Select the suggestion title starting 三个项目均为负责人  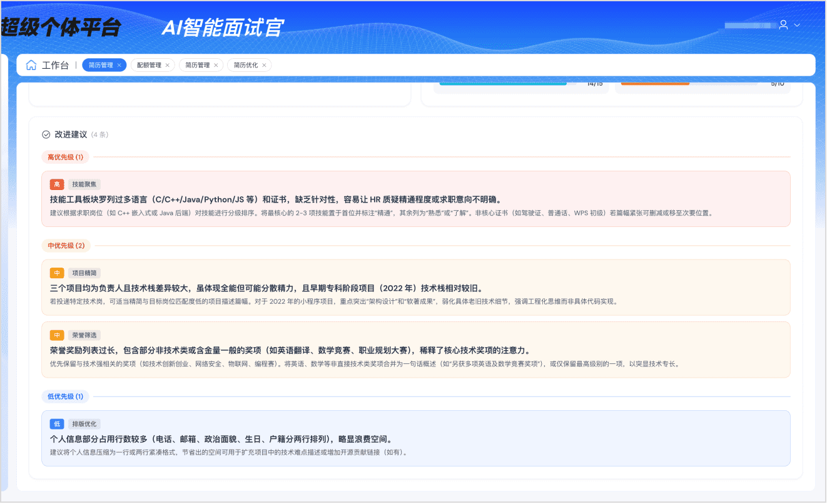point(266,288)
